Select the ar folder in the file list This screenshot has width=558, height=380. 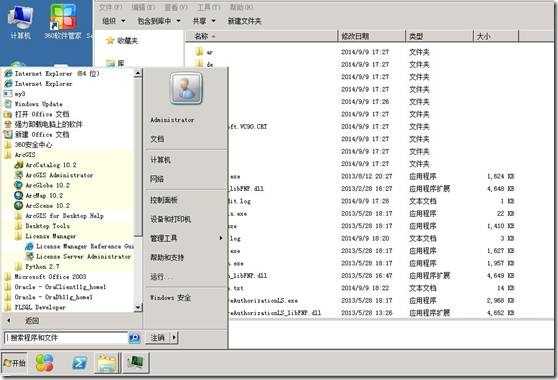click(205, 52)
